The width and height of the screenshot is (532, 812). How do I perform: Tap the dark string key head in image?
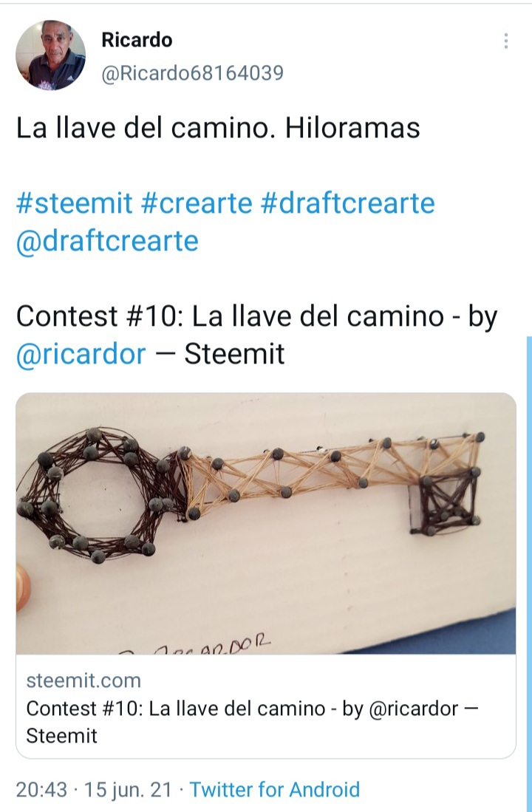(x=98, y=496)
